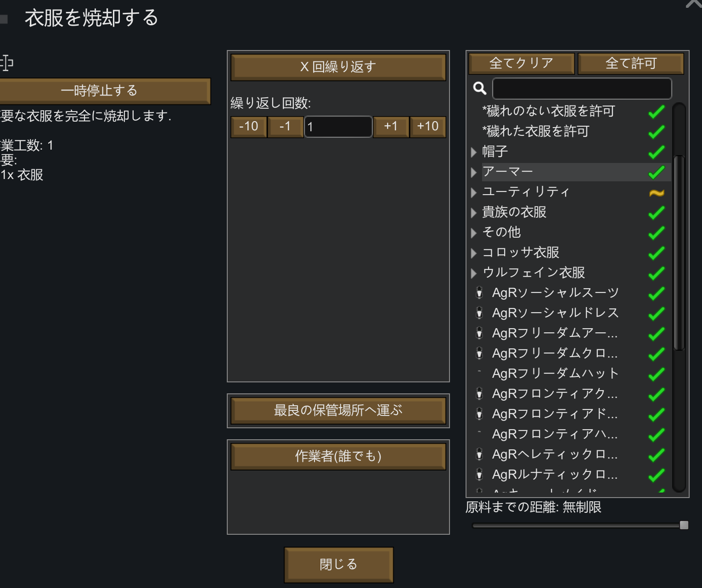The image size is (702, 588).
Task: Click the AgRヘレティックロ... apparel icon
Action: coord(479,454)
